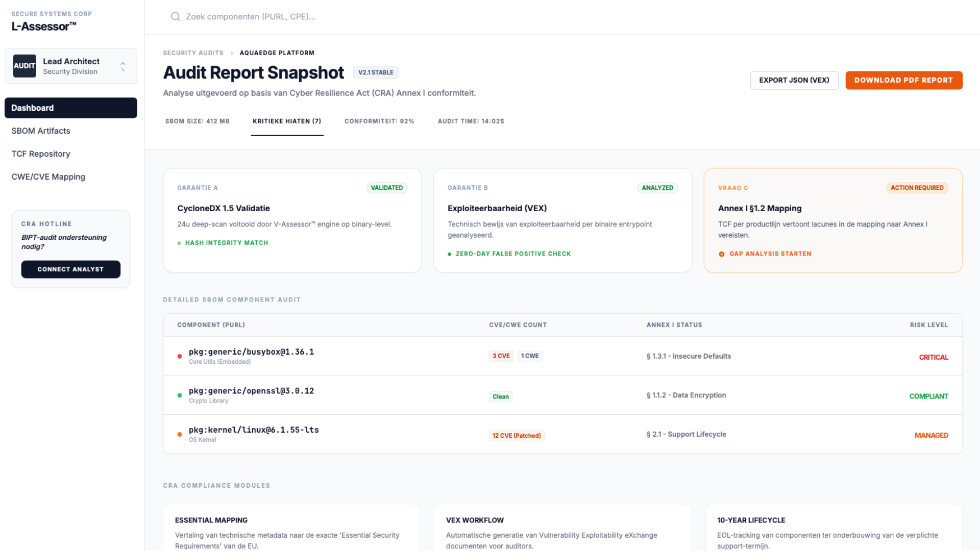The width and height of the screenshot is (980, 551).
Task: Open SBOM Artifacts in the sidebar
Action: click(41, 131)
